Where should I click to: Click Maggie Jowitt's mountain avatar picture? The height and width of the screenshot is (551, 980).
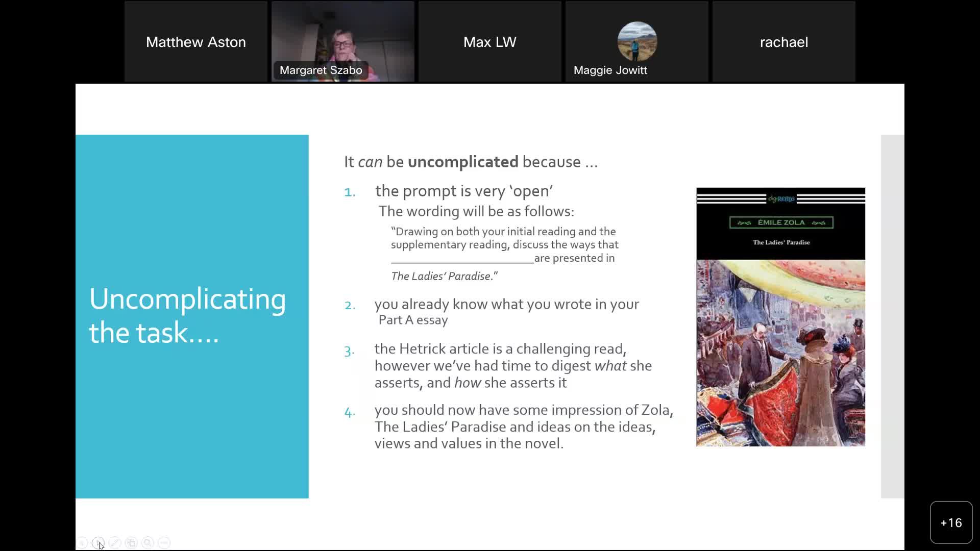636,41
